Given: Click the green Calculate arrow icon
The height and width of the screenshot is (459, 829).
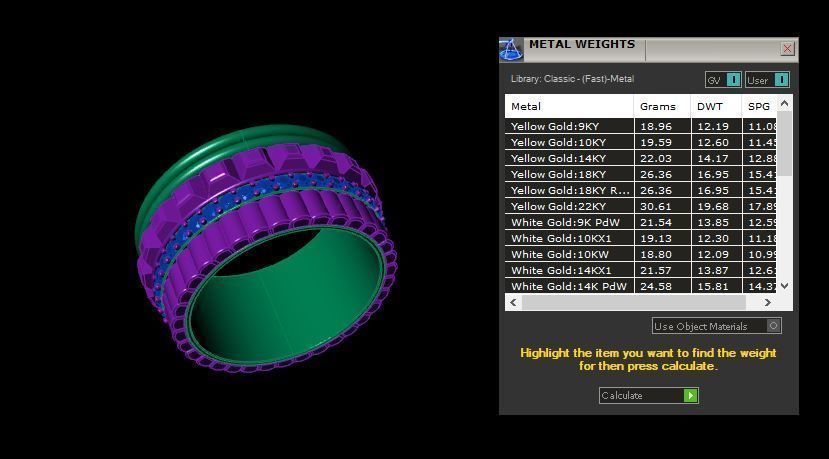Looking at the screenshot, I should [x=690, y=396].
